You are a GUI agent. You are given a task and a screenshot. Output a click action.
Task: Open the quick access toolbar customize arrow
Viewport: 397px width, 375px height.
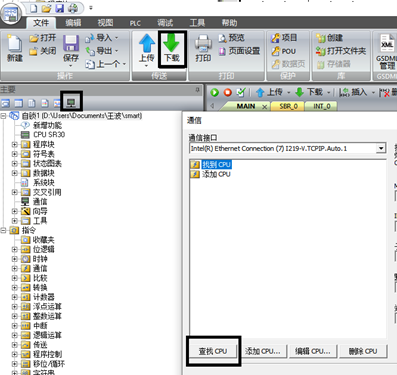point(91,8)
